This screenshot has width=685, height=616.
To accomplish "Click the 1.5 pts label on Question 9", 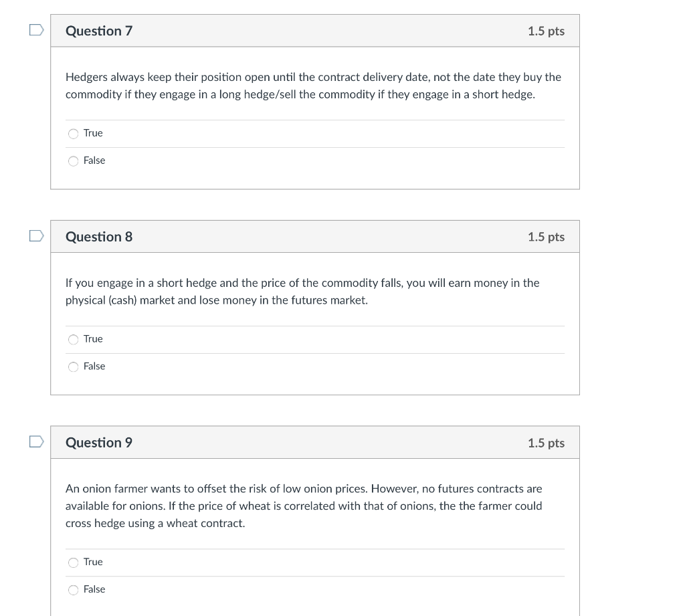I will [547, 442].
